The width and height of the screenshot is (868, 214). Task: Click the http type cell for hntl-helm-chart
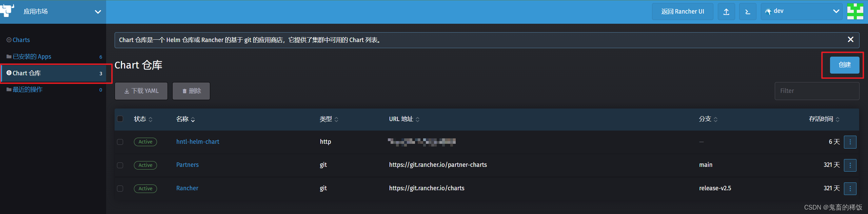click(325, 142)
